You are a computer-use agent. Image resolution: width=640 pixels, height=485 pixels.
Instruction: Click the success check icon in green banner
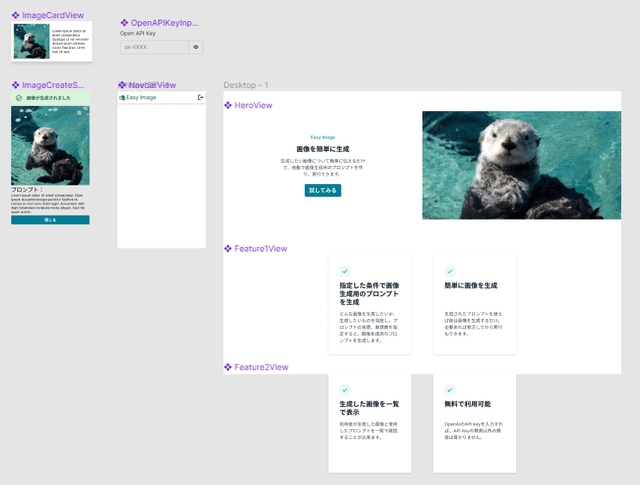[19, 98]
